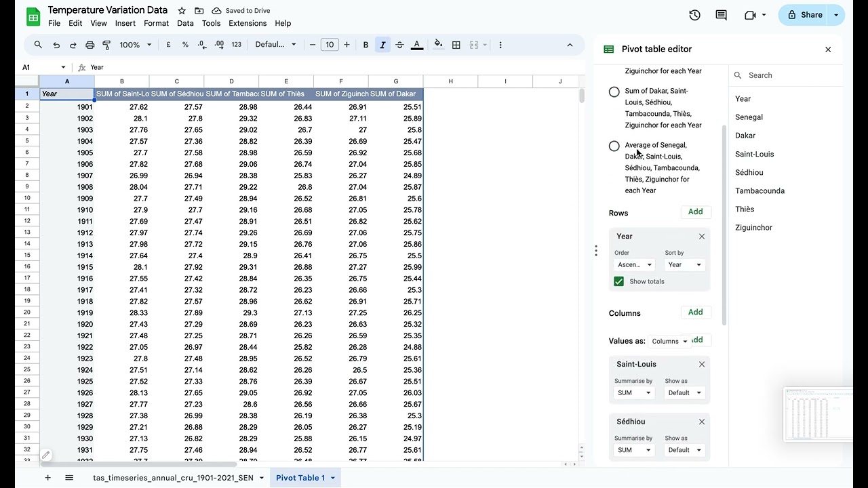Activate the paint format tool
The image size is (868, 488).
coord(106,45)
